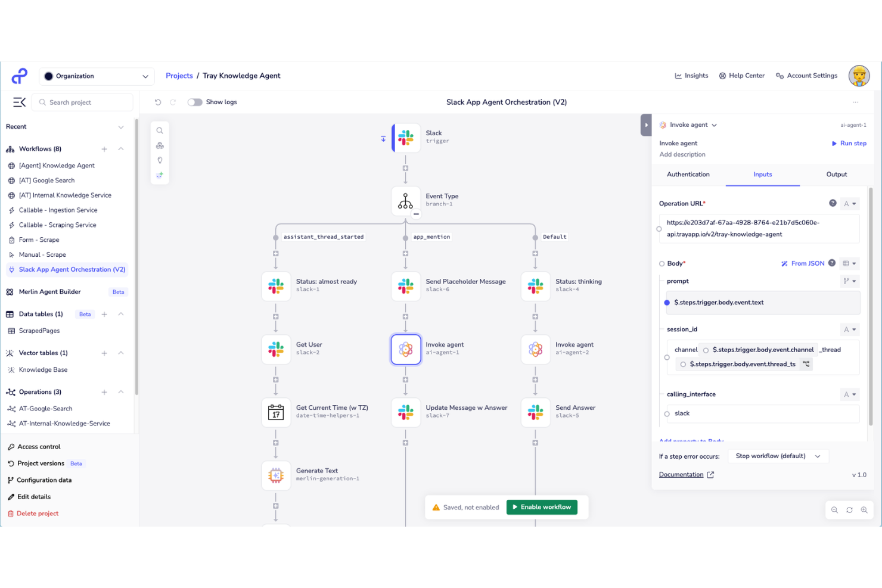Click the three-dots more options icon
The image size is (882, 588).
[x=855, y=102]
